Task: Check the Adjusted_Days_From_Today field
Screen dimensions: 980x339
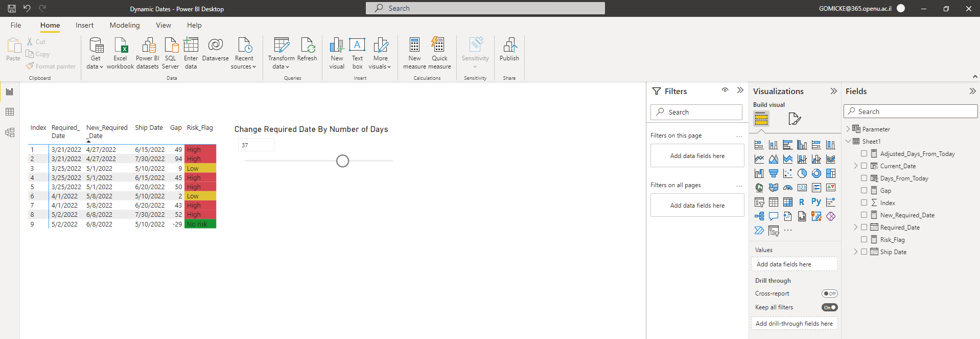Action: (864, 153)
